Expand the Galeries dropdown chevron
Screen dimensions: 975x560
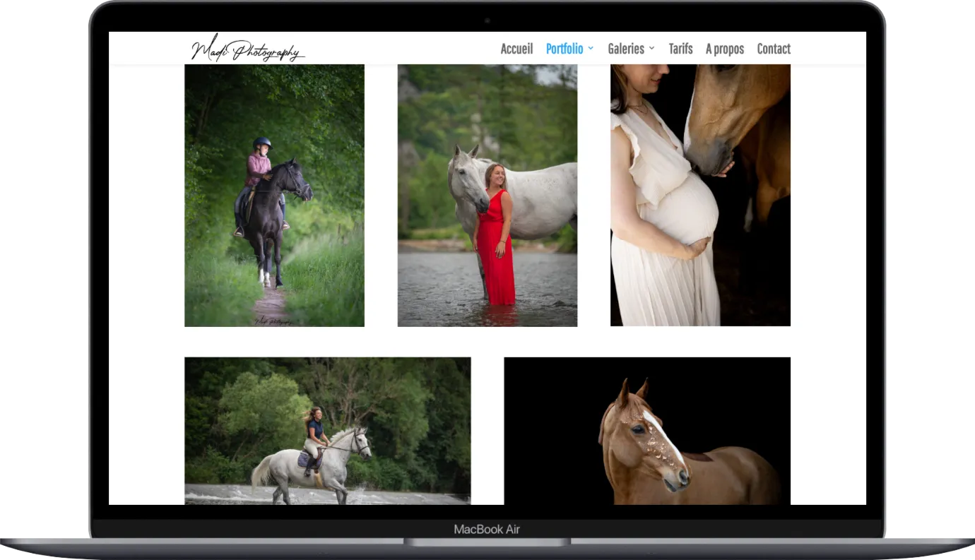click(x=651, y=49)
